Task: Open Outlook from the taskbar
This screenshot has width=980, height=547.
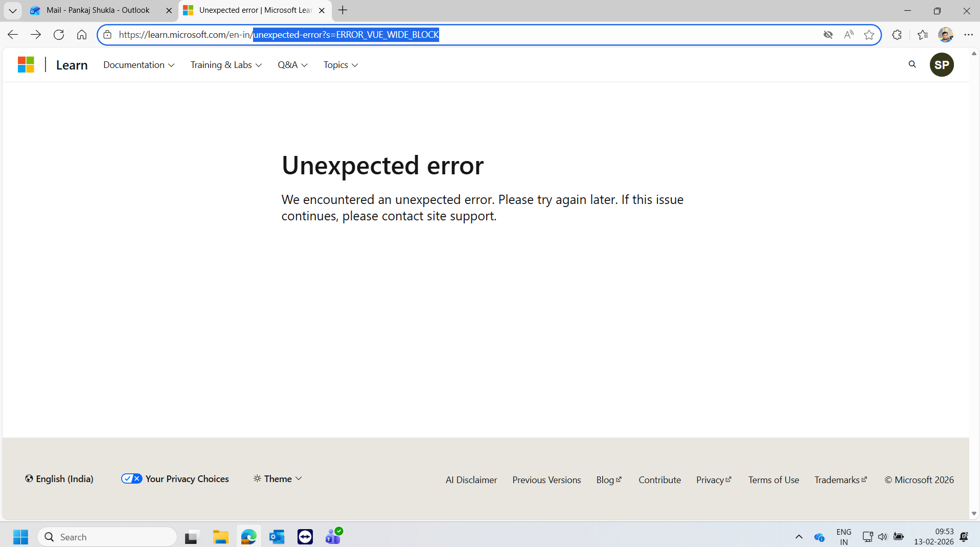Action: (x=277, y=537)
